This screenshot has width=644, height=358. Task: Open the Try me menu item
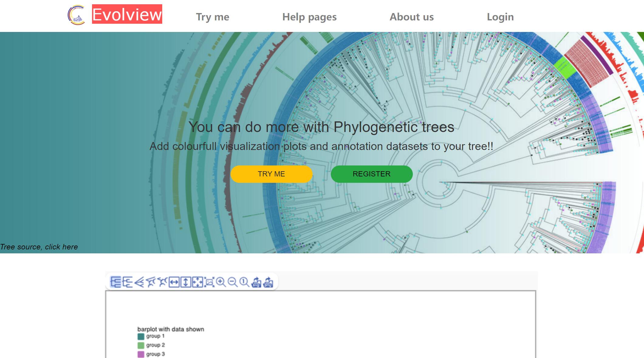coord(213,17)
